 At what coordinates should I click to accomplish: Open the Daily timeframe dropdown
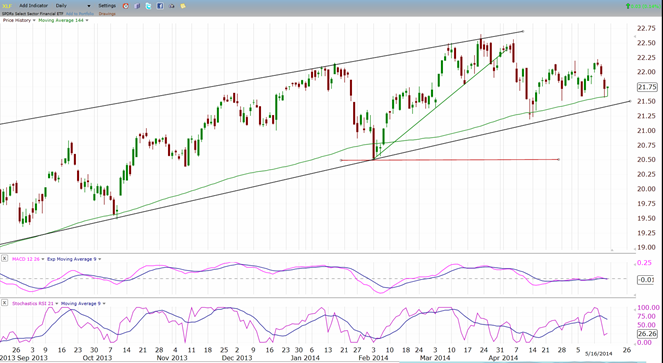click(73, 6)
